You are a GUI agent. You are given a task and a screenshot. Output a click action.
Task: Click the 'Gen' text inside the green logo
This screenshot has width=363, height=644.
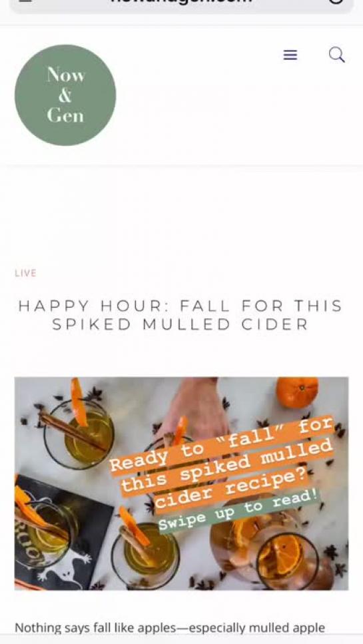[65, 115]
